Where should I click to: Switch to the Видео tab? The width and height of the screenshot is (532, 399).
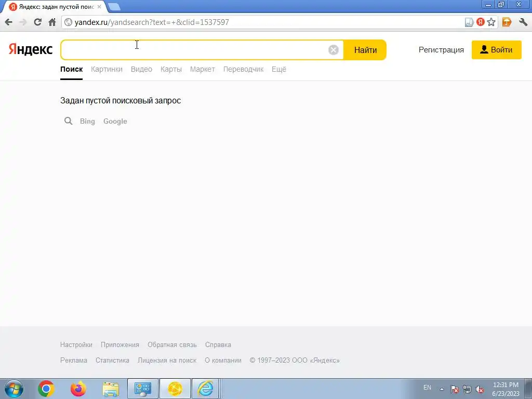141,69
